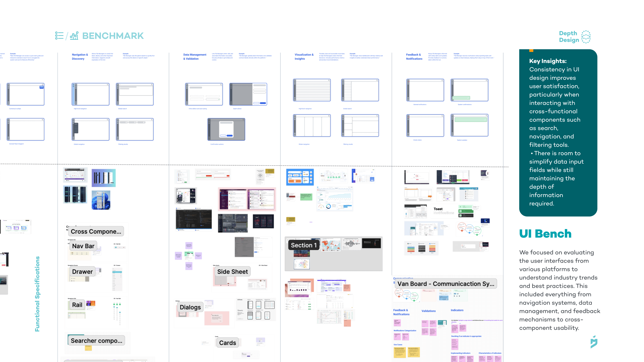Click the Key Insights heading
Image resolution: width=644 pixels, height=362 pixels.
pos(548,61)
